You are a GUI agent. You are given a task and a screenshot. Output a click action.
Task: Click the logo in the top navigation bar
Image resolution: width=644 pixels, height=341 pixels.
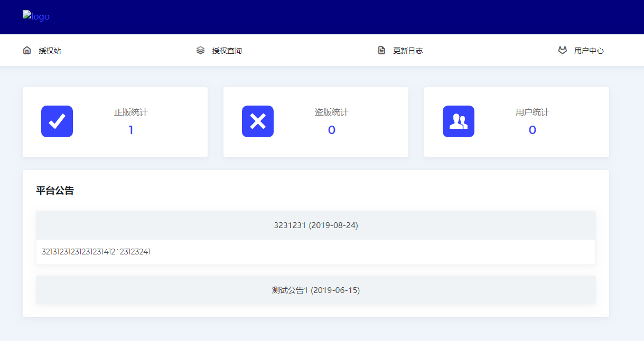36,16
